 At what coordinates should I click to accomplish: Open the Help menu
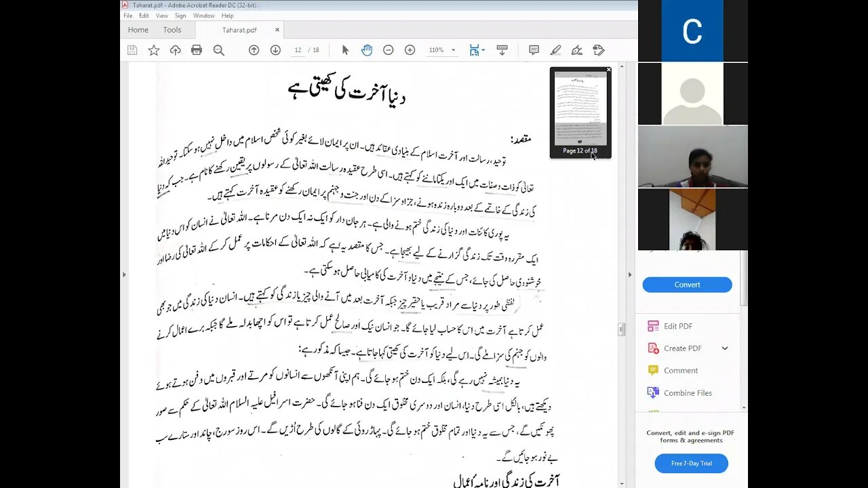(227, 16)
